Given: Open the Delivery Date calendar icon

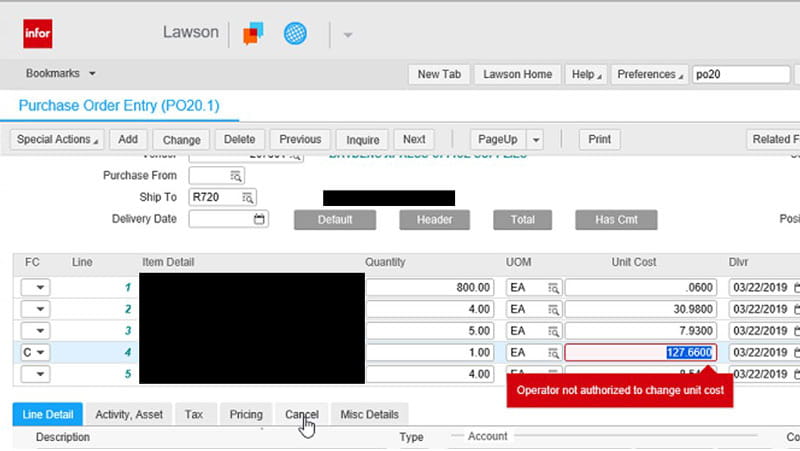Looking at the screenshot, I should [259, 219].
